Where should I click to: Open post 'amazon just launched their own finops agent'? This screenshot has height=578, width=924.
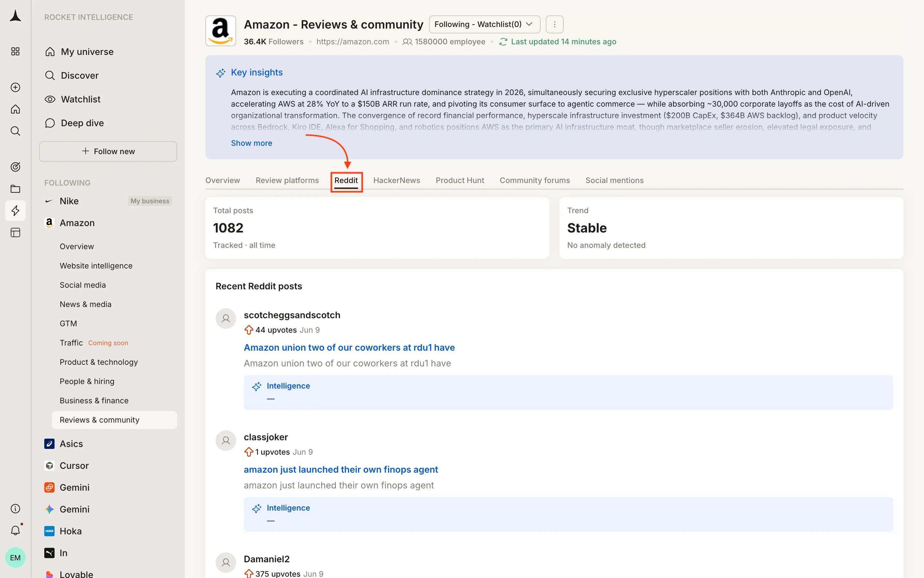tap(341, 469)
